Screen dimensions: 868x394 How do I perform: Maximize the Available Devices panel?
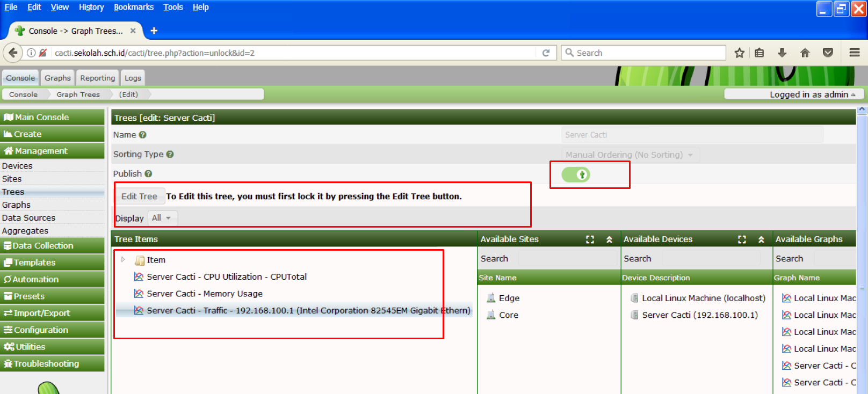742,239
